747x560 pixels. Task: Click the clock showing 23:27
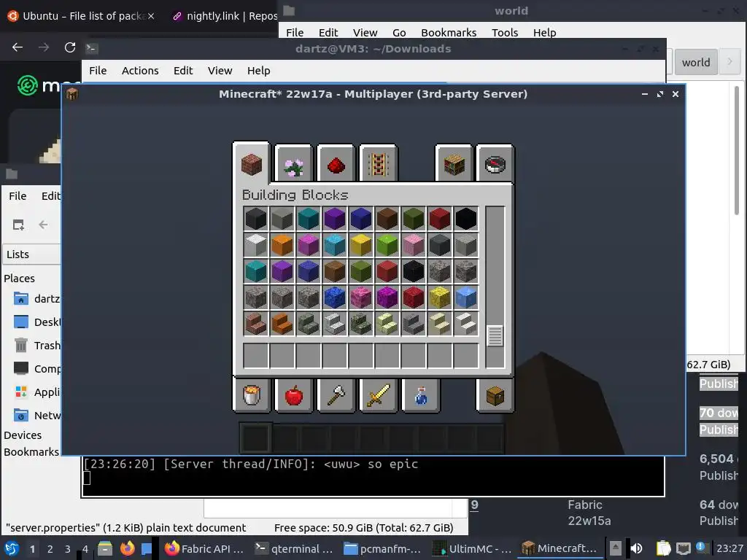point(729,548)
